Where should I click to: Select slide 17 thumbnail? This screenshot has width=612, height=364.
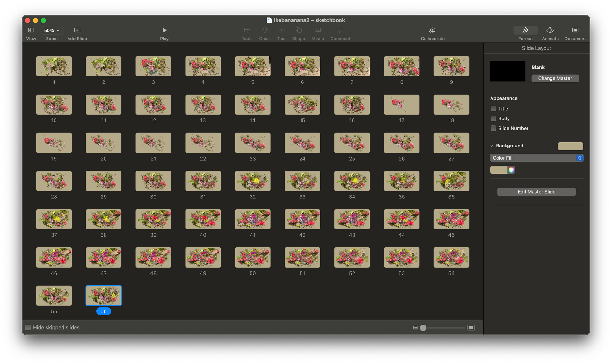click(402, 104)
